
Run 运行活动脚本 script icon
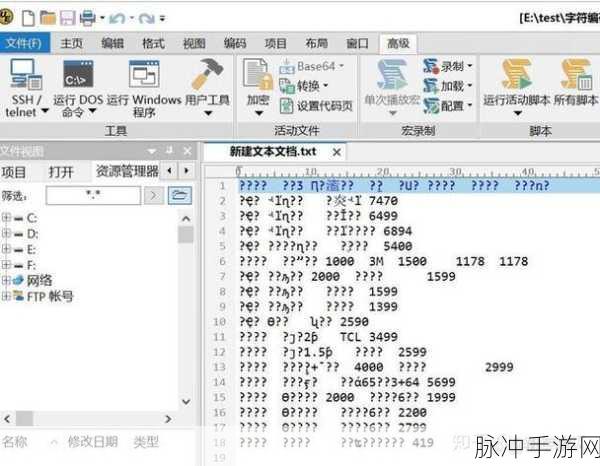click(x=517, y=74)
